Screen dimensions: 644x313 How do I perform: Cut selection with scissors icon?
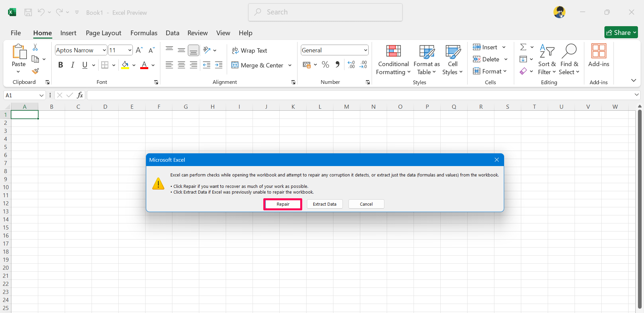(x=35, y=47)
